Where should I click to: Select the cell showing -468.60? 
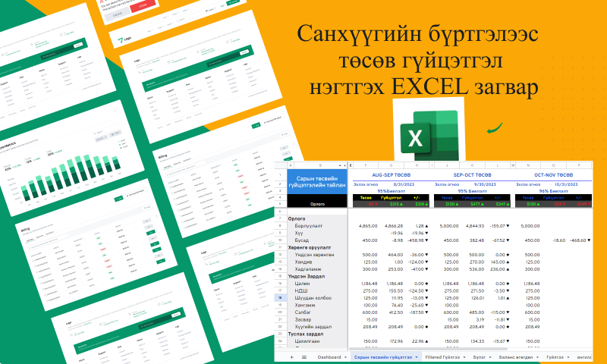pos(578,240)
